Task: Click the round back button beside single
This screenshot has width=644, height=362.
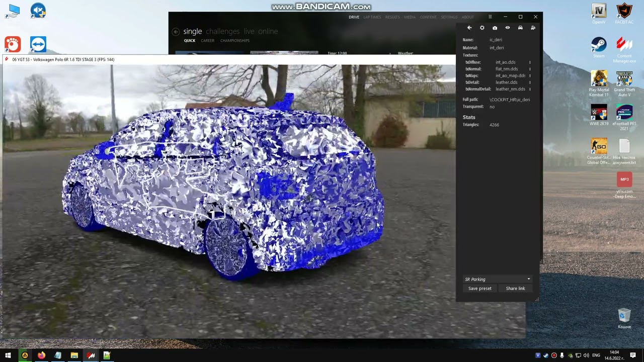Action: (175, 32)
